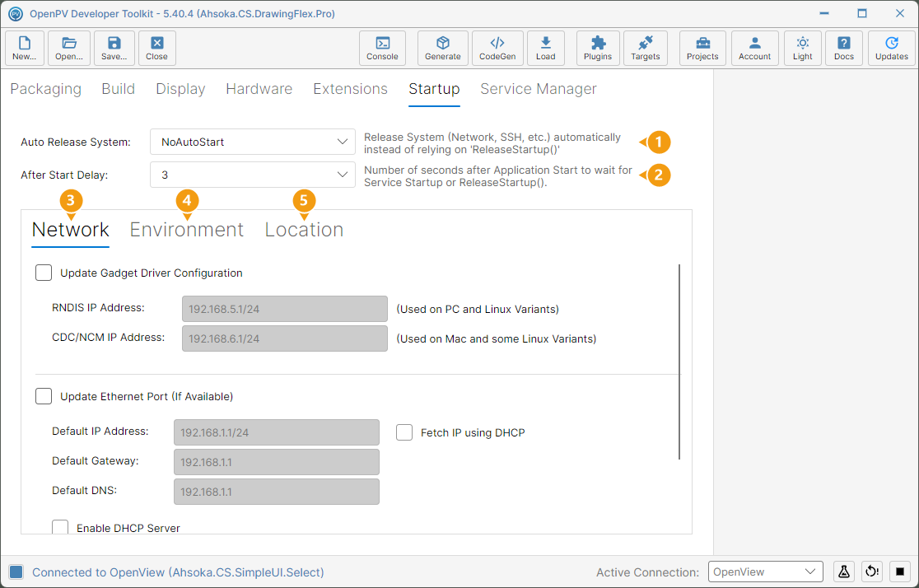Expand the Auto Release System dropdown
The image size is (919, 588).
(253, 142)
